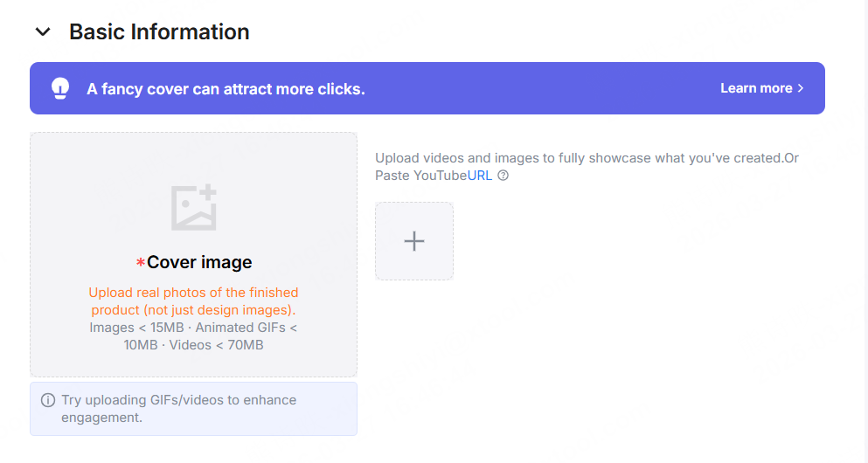Screen dimensions: 868x463
Task: Click the Cover image upload area label
Action: point(194,262)
